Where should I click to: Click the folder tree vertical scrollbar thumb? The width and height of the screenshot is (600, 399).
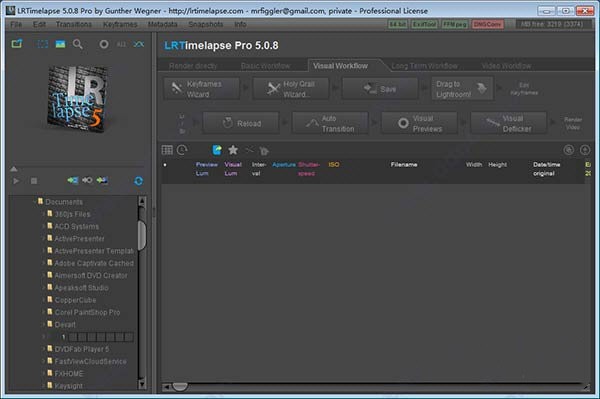coord(142,235)
